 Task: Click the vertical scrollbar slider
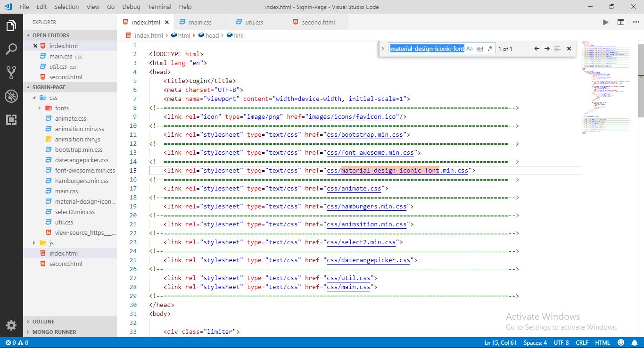[641, 80]
